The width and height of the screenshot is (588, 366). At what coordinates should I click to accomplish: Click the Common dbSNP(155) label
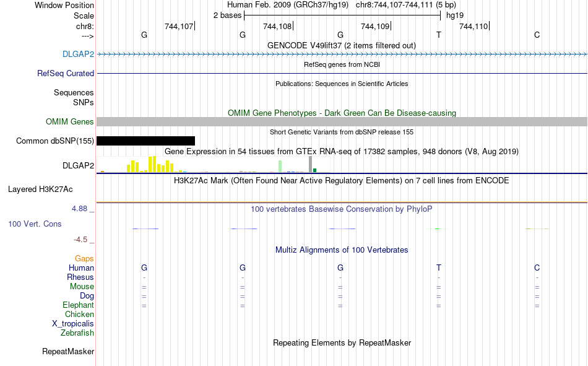[54, 141]
